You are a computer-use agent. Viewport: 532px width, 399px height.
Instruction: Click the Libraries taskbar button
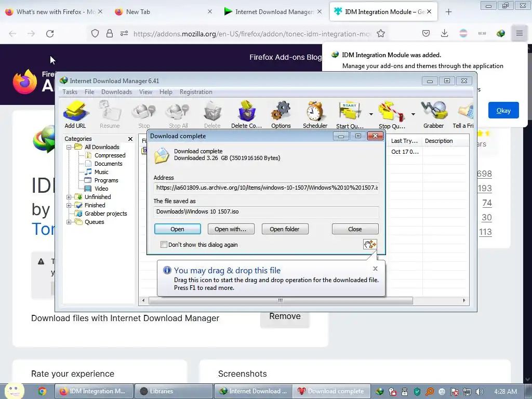174,391
